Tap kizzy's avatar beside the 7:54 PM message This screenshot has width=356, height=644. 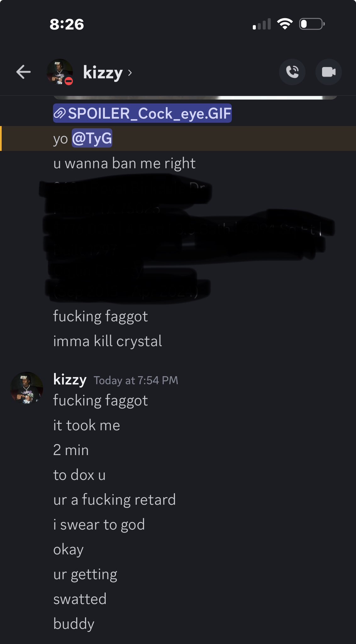tap(27, 388)
